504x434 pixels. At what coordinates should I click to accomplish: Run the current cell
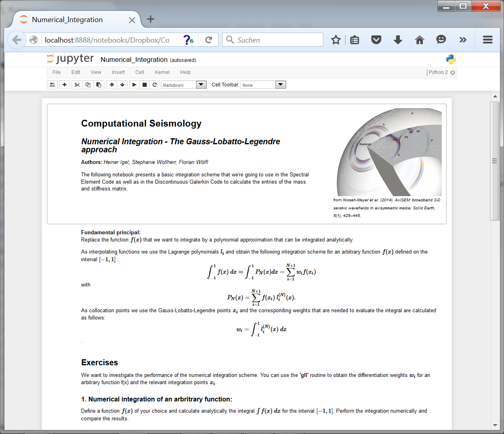(134, 85)
